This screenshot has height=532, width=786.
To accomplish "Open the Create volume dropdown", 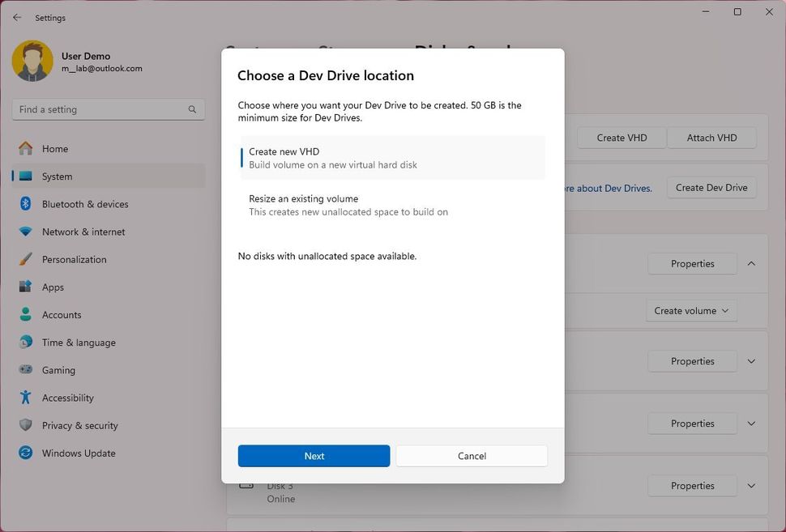I will (691, 310).
